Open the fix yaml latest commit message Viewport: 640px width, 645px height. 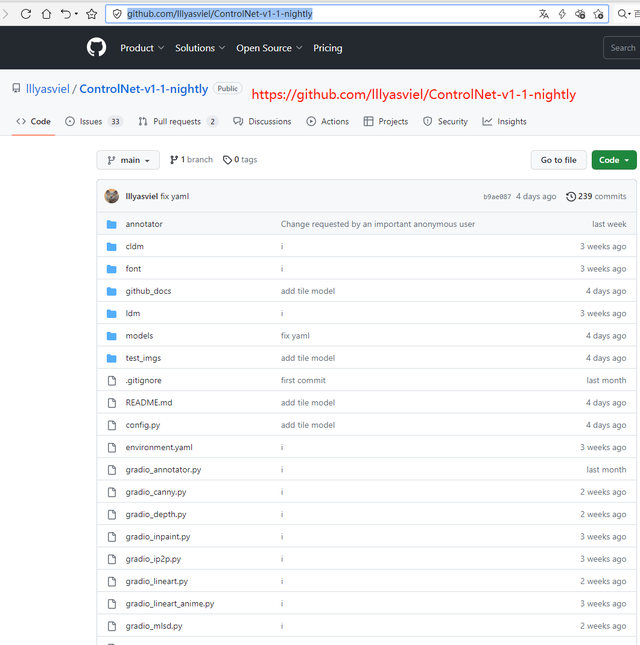click(174, 196)
